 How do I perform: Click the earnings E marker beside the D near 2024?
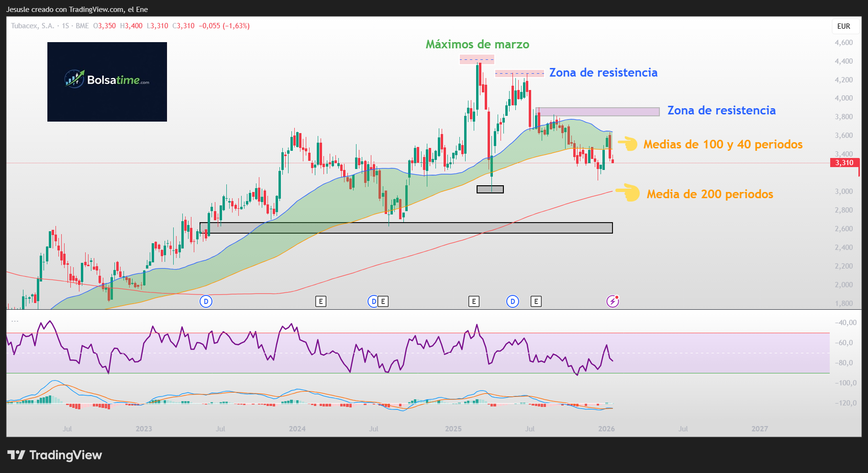383,302
